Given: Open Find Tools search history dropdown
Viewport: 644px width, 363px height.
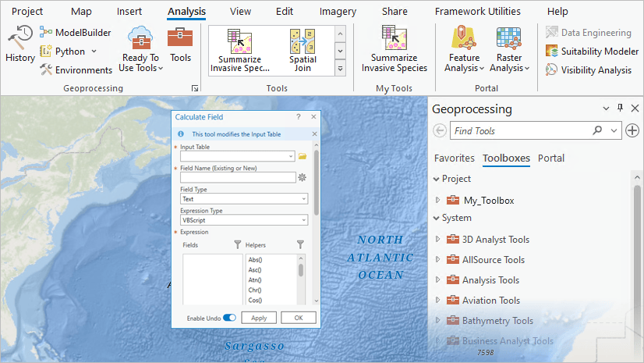Looking at the screenshot, I should tap(614, 130).
